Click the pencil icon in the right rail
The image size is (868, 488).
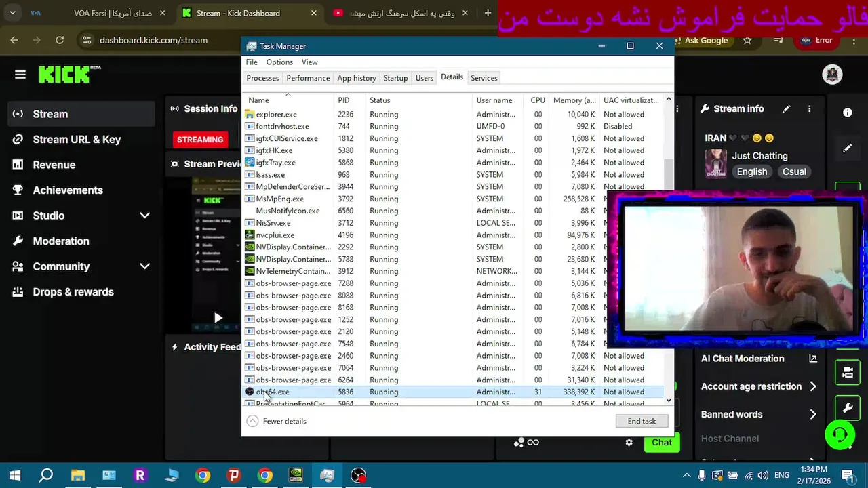click(847, 148)
